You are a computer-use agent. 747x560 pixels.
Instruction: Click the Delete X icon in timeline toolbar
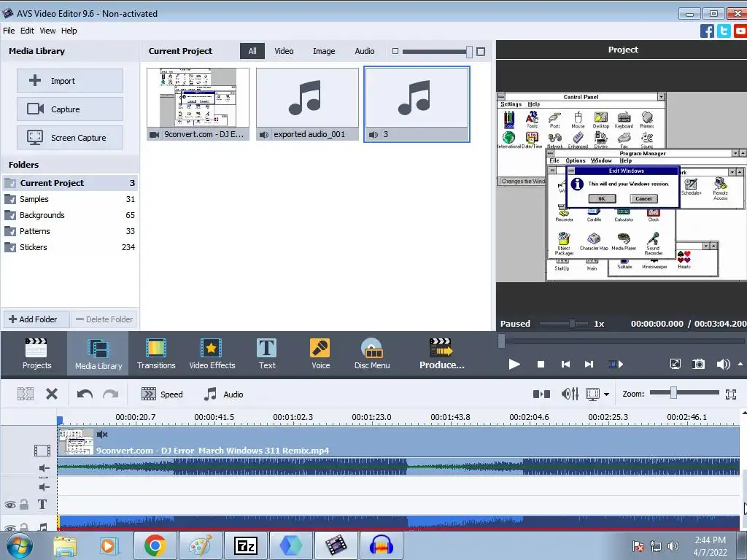coord(52,394)
